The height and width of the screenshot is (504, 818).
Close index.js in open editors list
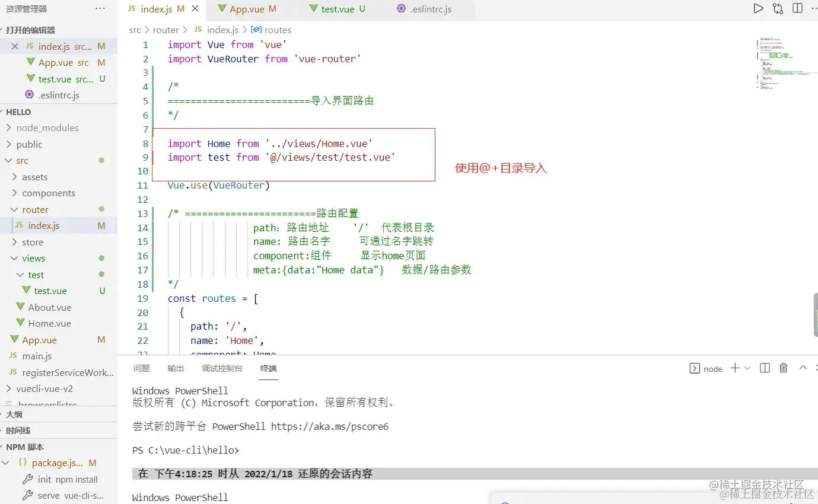15,46
